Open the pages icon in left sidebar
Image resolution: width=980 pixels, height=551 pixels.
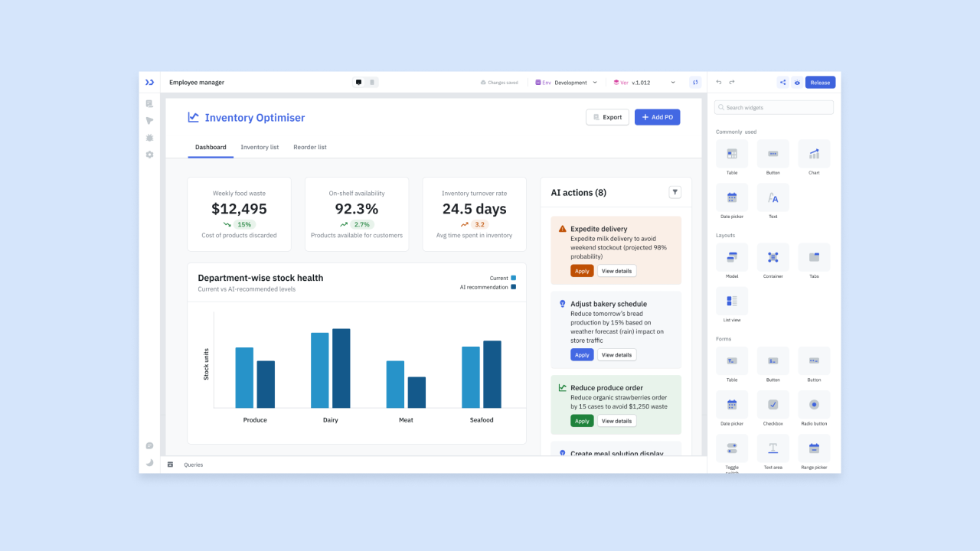pyautogui.click(x=149, y=103)
